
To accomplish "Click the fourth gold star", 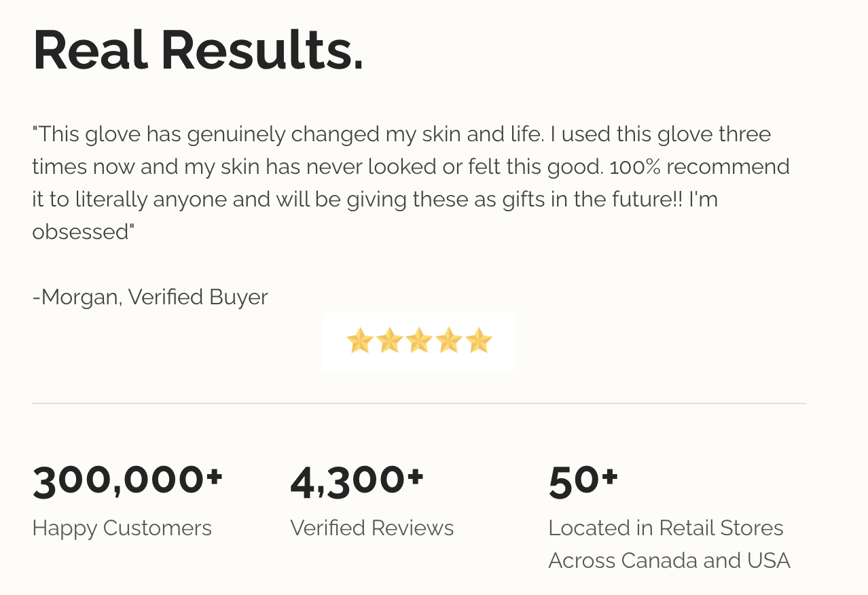I will coord(449,340).
